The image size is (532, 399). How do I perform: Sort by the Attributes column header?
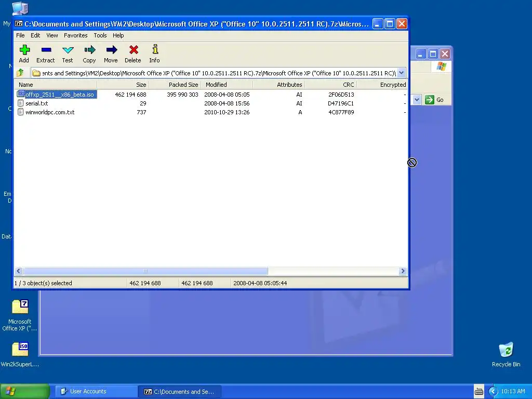point(278,85)
